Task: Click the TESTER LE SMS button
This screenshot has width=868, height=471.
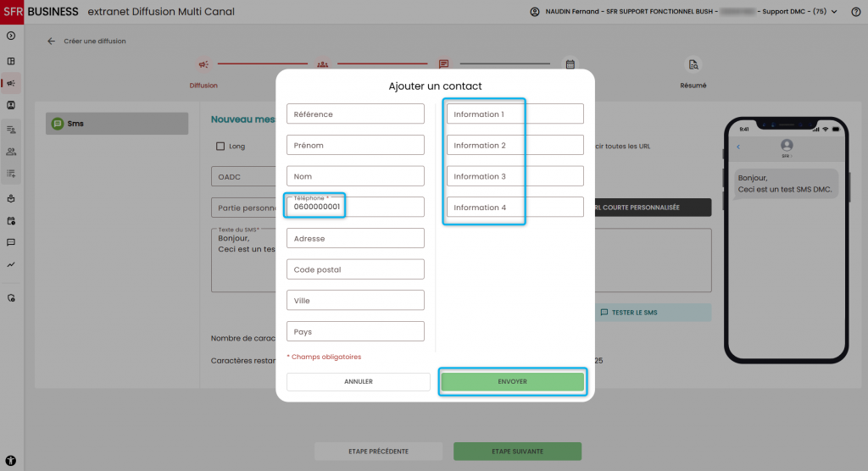Action: pos(654,312)
